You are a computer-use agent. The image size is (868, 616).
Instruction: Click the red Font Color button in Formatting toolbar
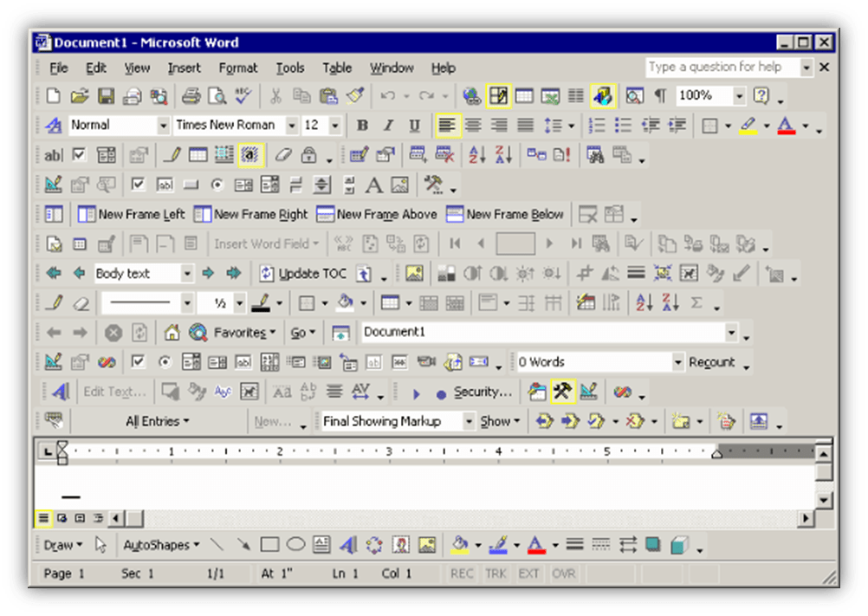coord(786,126)
